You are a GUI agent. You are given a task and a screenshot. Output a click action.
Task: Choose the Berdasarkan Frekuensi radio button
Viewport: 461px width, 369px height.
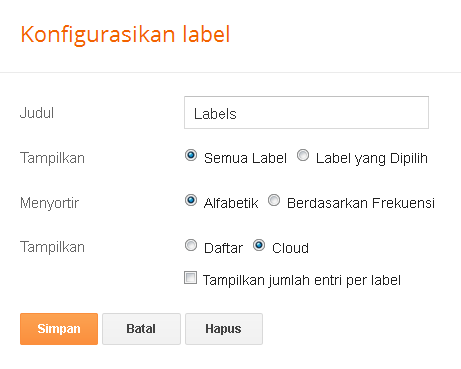pos(274,200)
